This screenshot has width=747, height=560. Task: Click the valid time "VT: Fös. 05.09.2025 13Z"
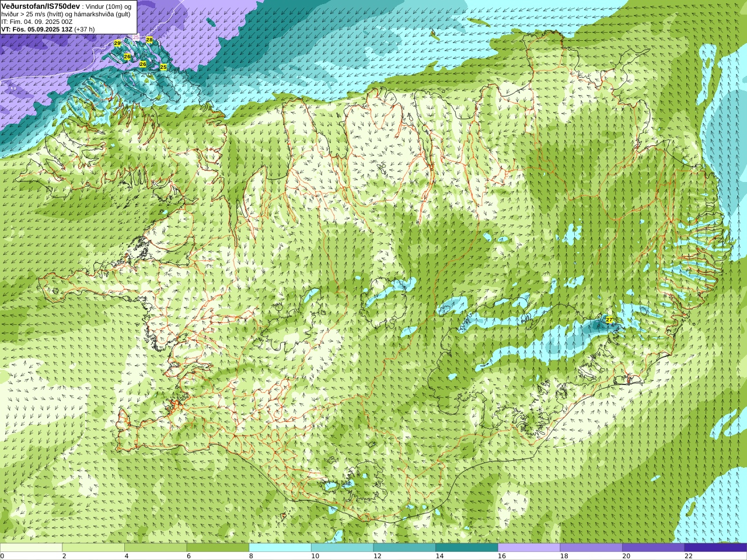[36, 29]
